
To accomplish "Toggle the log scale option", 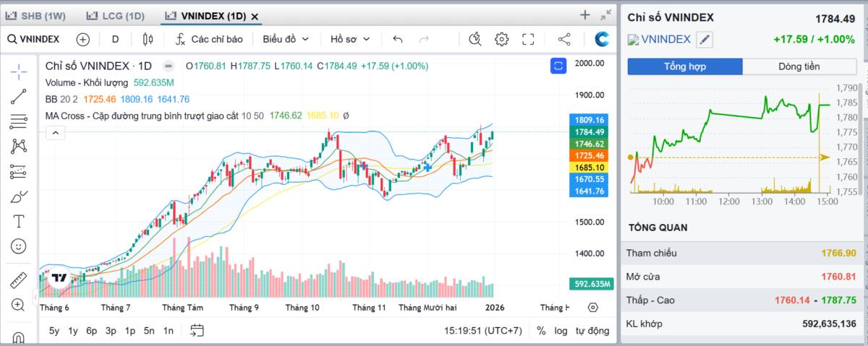I will point(561,331).
